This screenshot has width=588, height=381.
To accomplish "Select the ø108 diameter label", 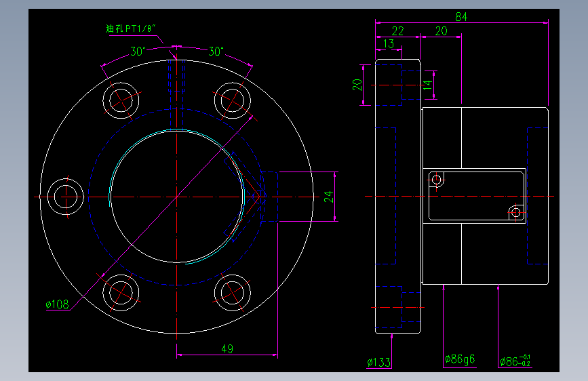I will (58, 304).
